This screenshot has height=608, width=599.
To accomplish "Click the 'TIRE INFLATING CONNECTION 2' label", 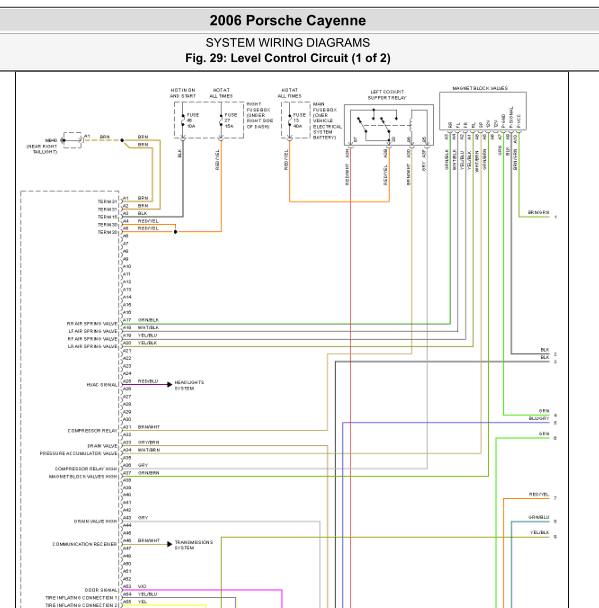I will point(81,605).
